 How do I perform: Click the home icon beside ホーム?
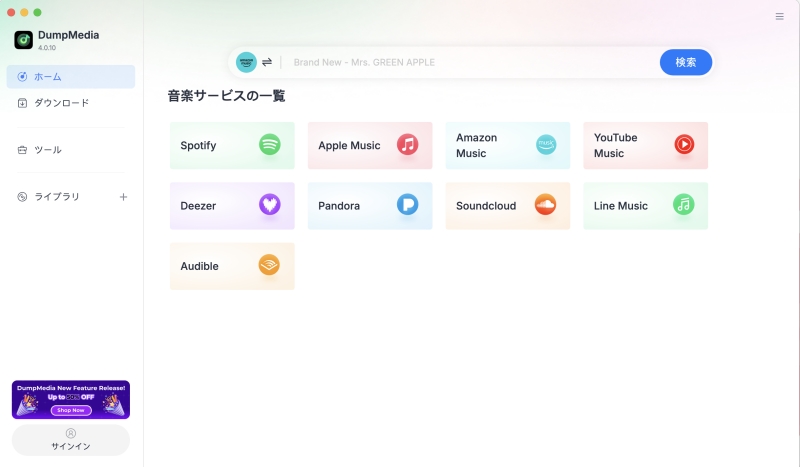pyautogui.click(x=22, y=77)
